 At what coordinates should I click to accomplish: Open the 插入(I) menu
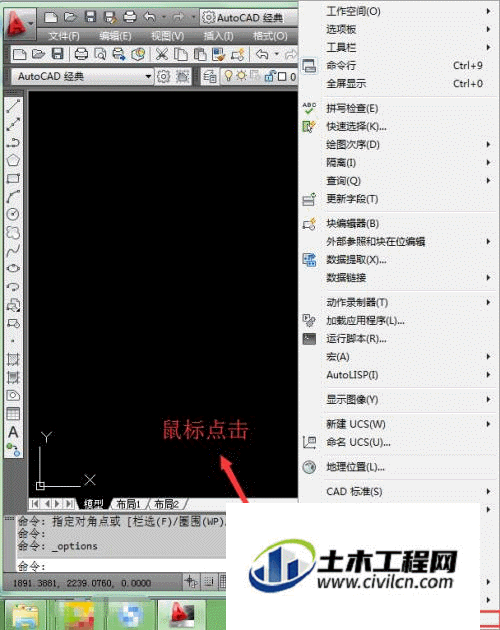pos(218,36)
